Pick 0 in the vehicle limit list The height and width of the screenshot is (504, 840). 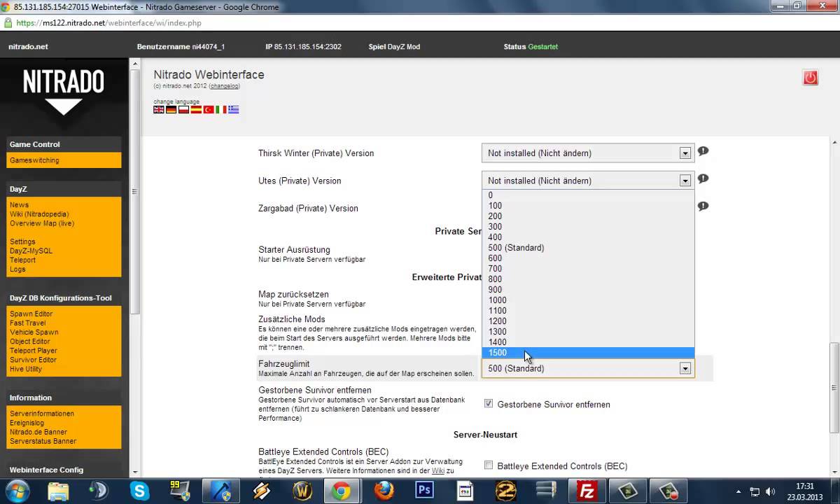588,195
